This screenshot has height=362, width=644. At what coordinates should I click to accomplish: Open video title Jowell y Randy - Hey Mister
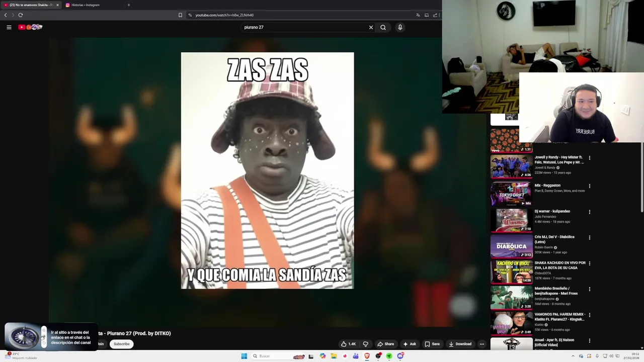click(559, 159)
